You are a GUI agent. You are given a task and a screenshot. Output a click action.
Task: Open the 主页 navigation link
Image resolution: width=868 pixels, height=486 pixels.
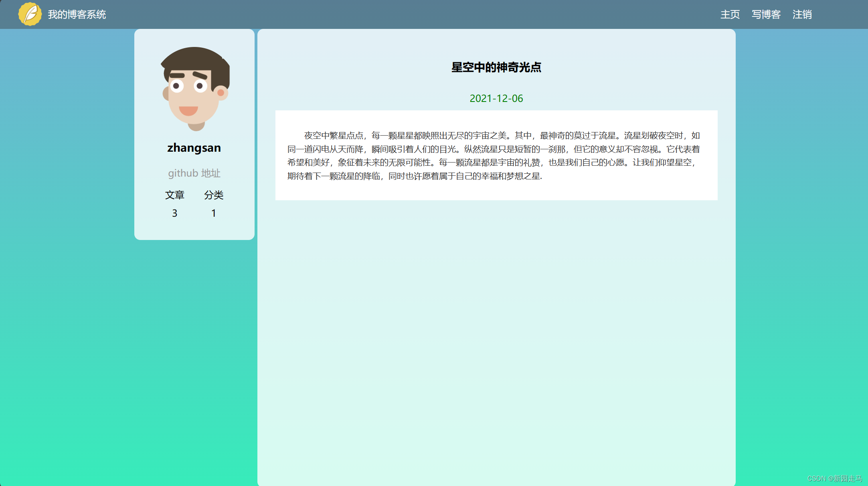pos(730,14)
